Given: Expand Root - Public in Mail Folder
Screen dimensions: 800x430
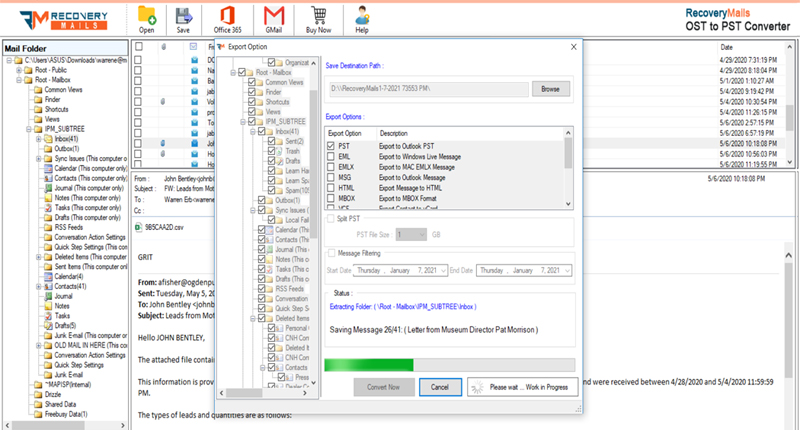Looking at the screenshot, I should (x=19, y=70).
